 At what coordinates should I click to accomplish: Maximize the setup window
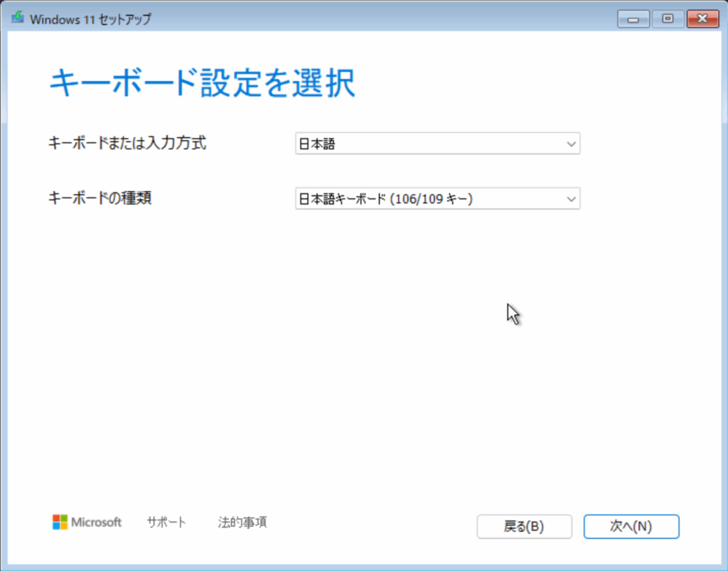pyautogui.click(x=668, y=18)
